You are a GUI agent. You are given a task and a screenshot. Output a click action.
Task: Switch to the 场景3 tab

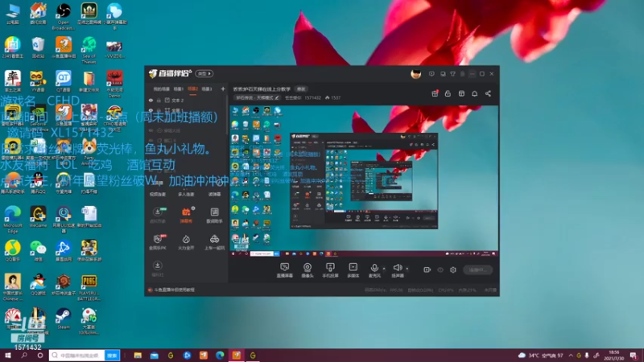[x=207, y=88]
